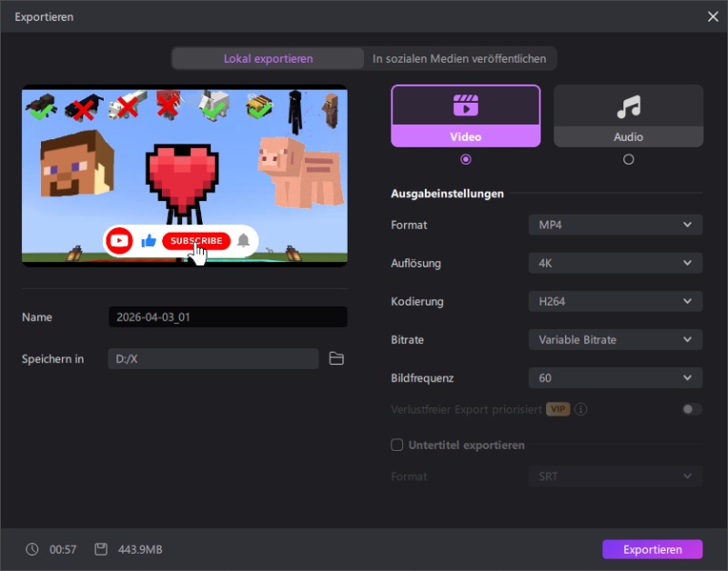This screenshot has height=571, width=728.
Task: Switch to the Lokal exportieren tab
Action: (x=267, y=58)
